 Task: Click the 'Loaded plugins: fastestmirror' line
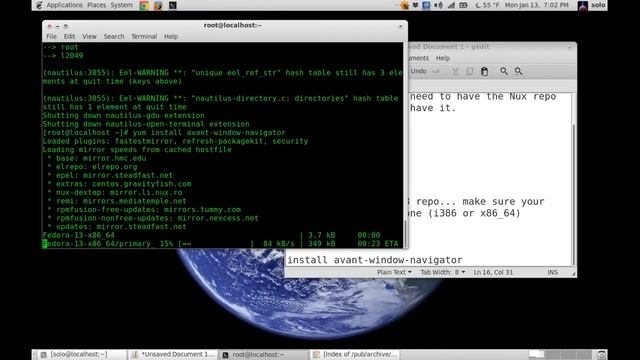pyautogui.click(x=176, y=141)
